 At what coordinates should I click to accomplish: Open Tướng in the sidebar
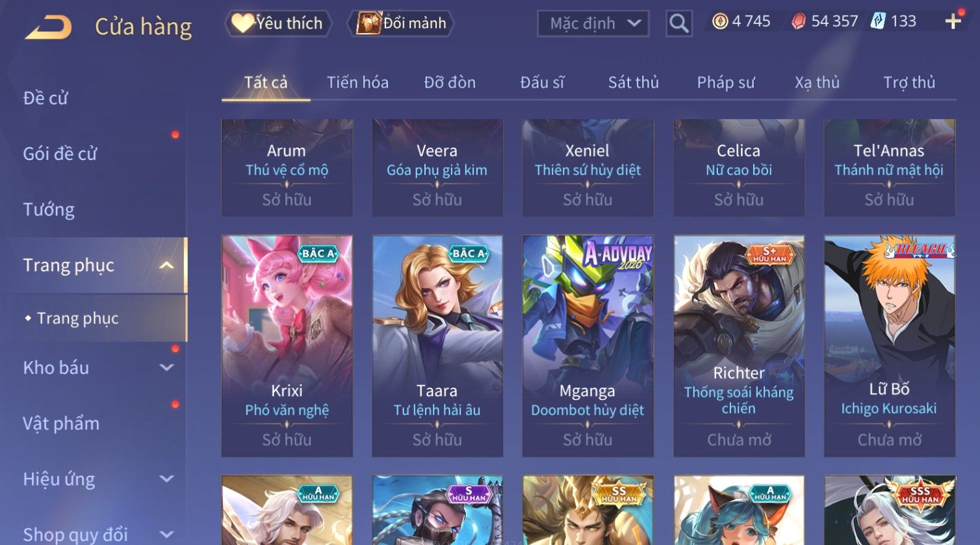tap(49, 209)
